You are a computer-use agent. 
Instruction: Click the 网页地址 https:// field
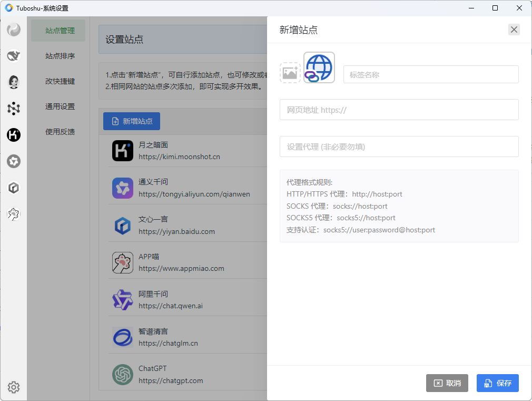[399, 110]
